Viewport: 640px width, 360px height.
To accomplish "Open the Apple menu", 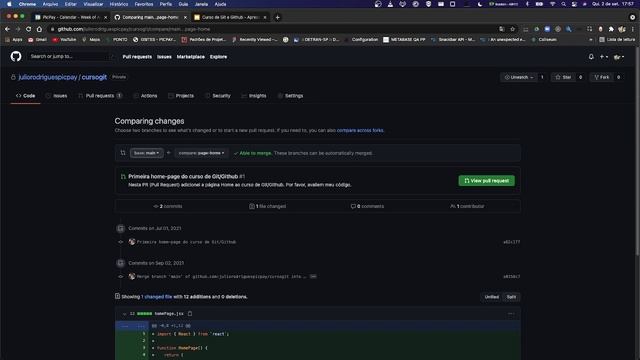I will pyautogui.click(x=9, y=4).
